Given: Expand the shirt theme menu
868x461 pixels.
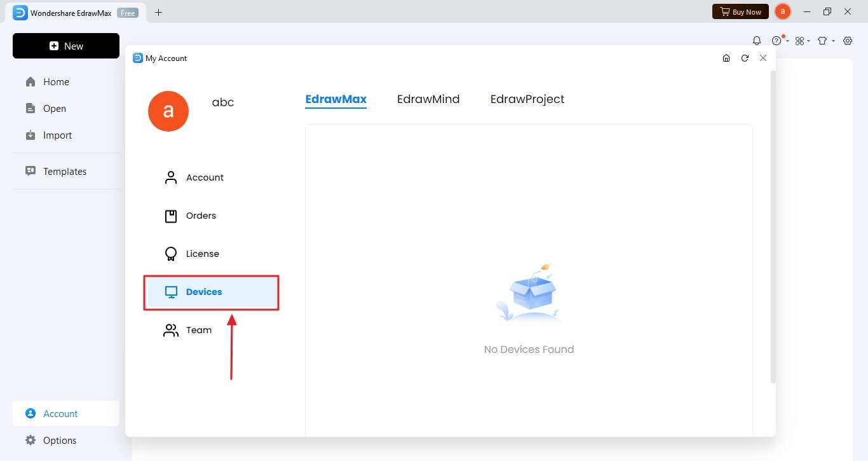Looking at the screenshot, I should [x=825, y=41].
